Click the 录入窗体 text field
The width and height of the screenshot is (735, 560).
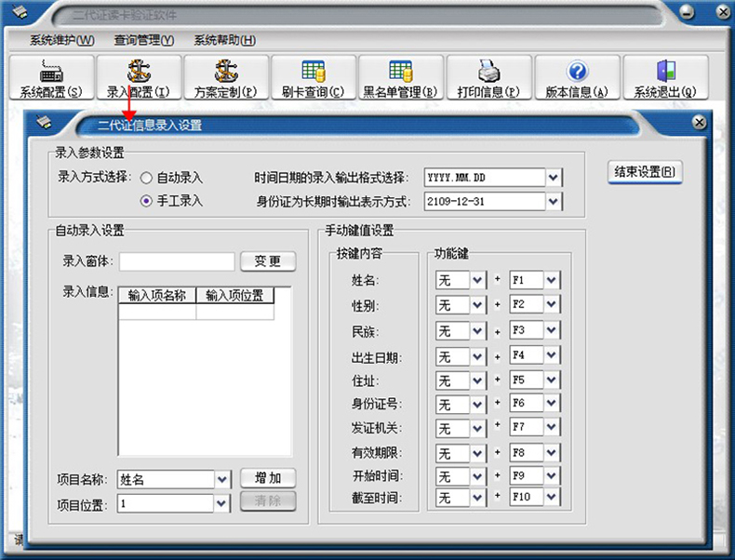pyautogui.click(x=177, y=261)
